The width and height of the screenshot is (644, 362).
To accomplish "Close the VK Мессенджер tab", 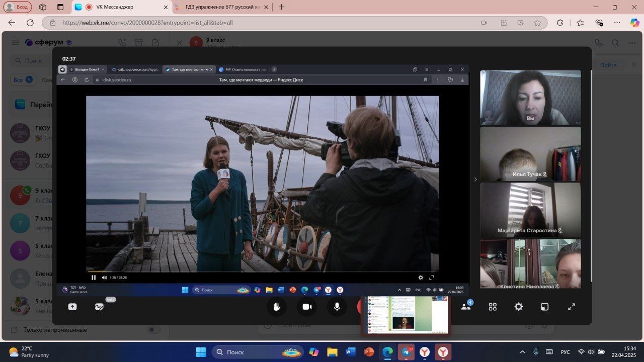I will tap(166, 7).
